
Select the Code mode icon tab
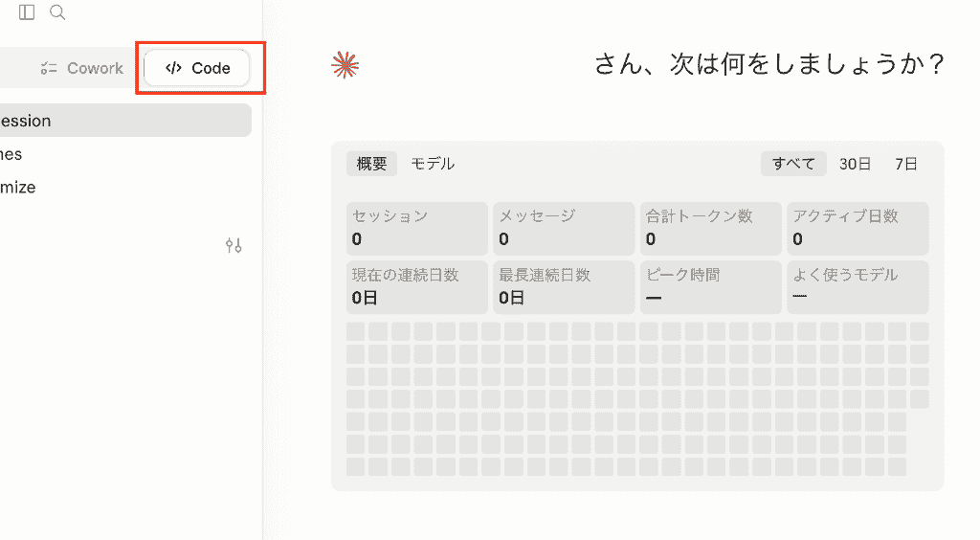(x=197, y=68)
